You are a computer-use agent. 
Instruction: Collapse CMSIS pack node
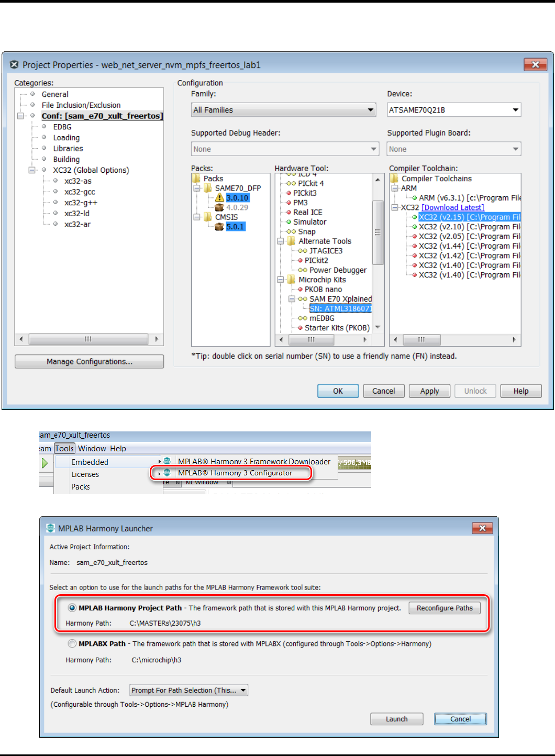pos(197,217)
